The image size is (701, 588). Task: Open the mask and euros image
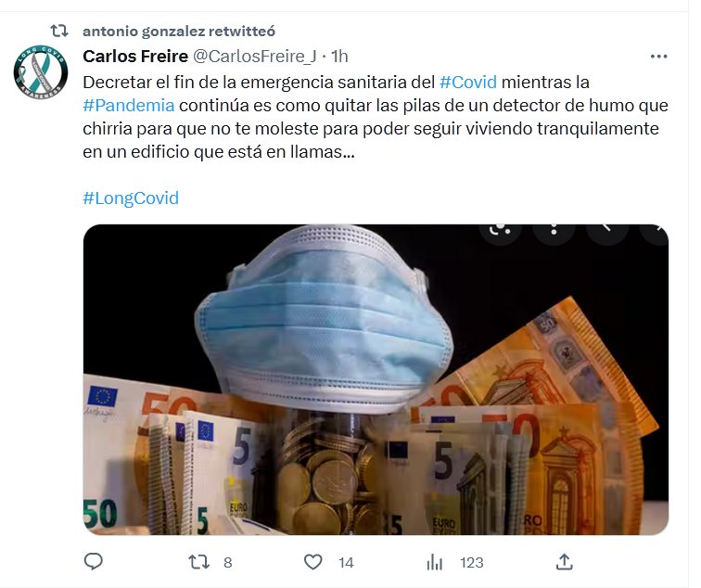pyautogui.click(x=376, y=379)
